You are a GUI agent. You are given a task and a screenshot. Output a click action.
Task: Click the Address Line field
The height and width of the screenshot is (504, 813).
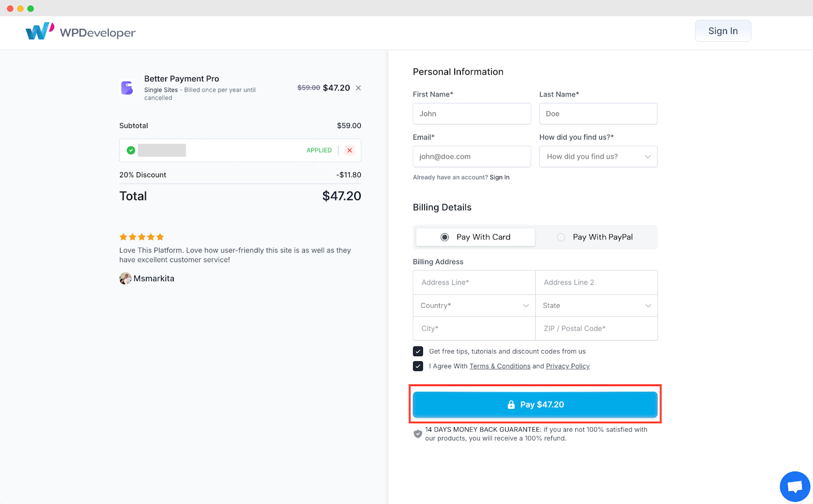pos(474,282)
